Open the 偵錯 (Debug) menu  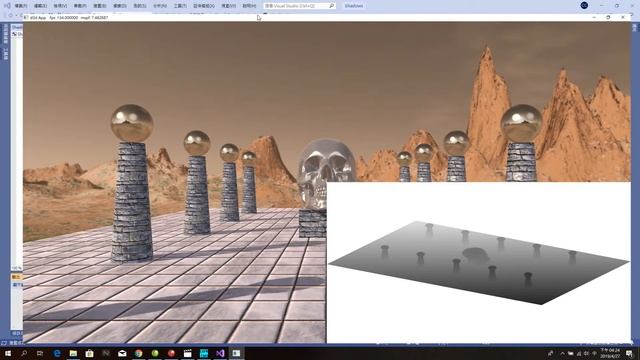pyautogui.click(x=120, y=6)
